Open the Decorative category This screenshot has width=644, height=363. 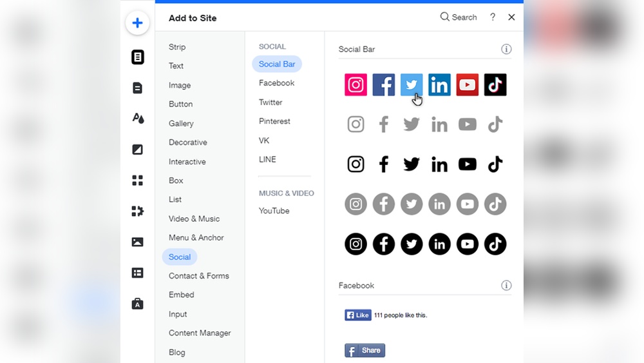pyautogui.click(x=187, y=142)
